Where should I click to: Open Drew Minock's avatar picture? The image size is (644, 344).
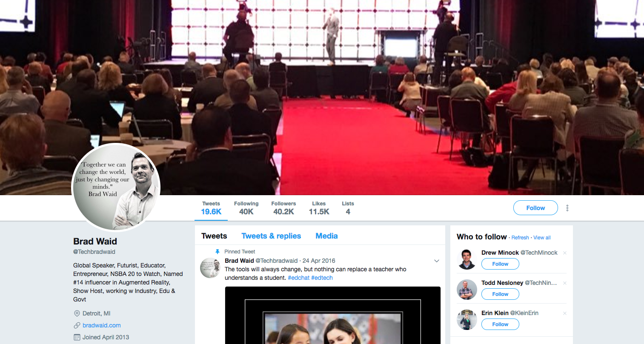click(x=467, y=259)
